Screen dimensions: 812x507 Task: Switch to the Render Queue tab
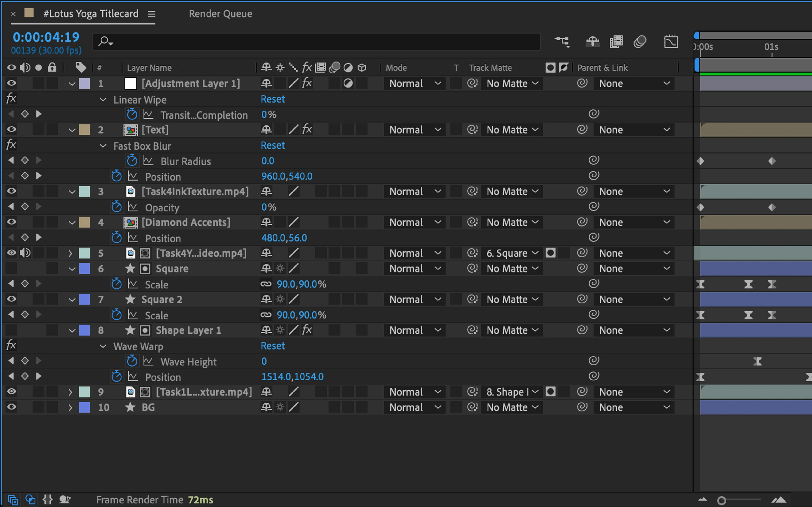[220, 14]
